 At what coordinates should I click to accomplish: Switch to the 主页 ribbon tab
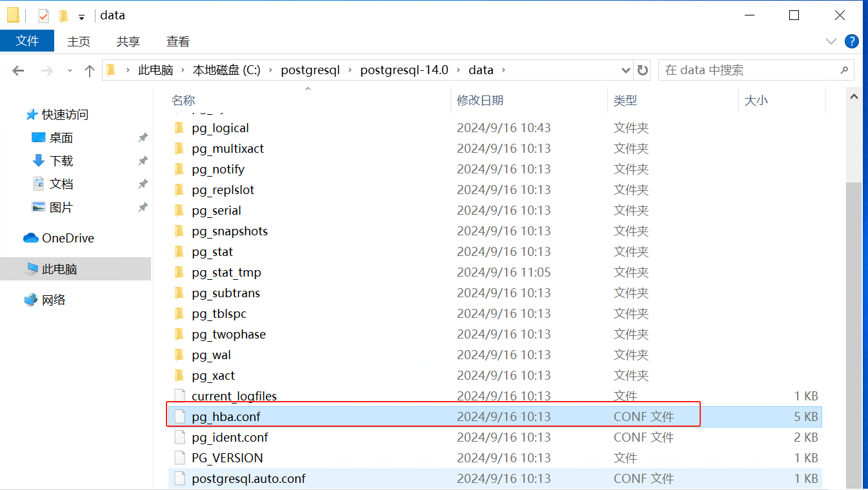point(79,41)
